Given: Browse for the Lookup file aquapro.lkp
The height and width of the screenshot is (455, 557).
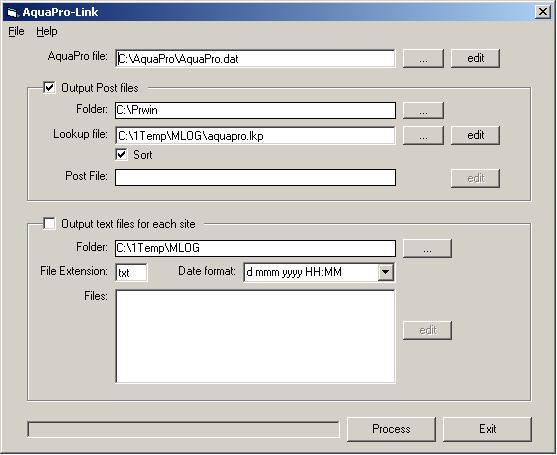Looking at the screenshot, I should (x=423, y=135).
